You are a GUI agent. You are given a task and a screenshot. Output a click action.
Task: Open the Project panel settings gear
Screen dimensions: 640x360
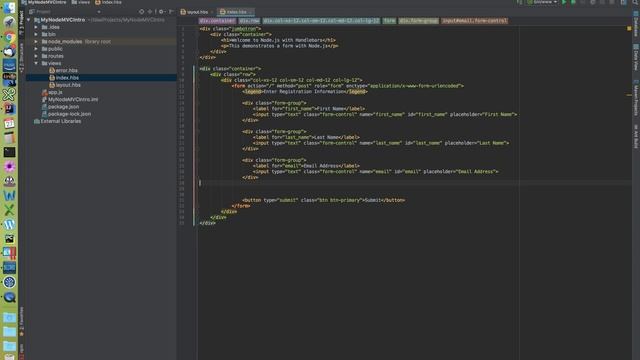161,12
